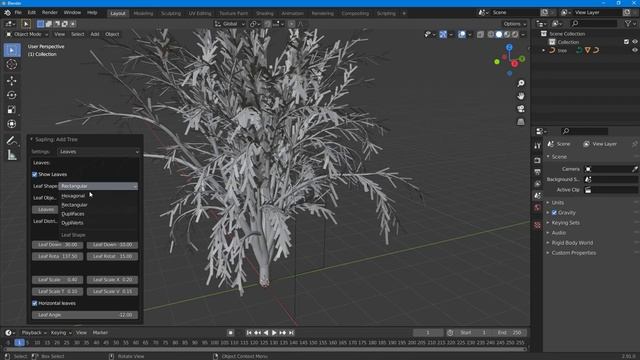Open the Leaf Shape dropdown
This screenshot has height=360, width=640.
click(x=98, y=186)
